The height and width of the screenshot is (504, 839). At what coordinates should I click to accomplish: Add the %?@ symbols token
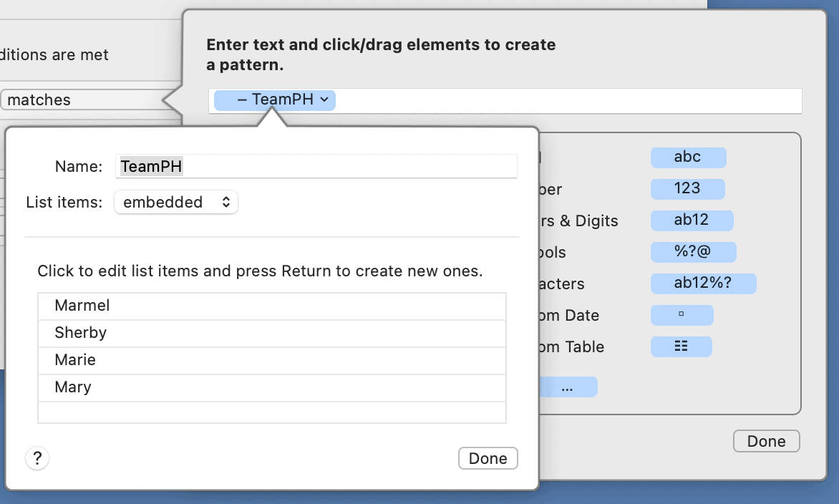[694, 252]
